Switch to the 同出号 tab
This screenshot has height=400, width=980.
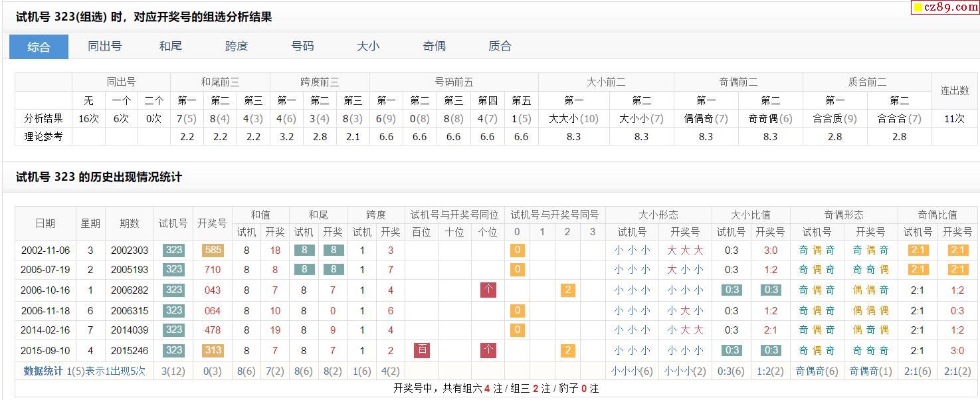point(105,47)
